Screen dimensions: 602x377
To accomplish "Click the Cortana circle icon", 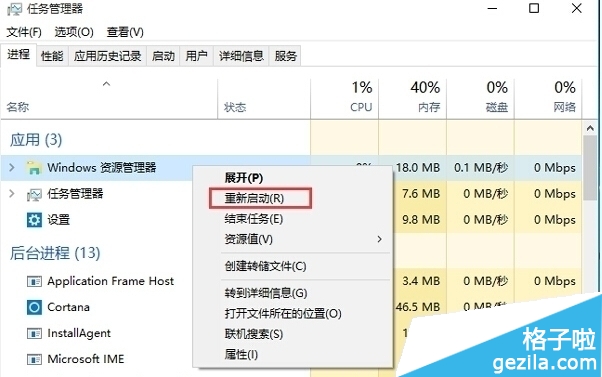I will coord(34,307).
